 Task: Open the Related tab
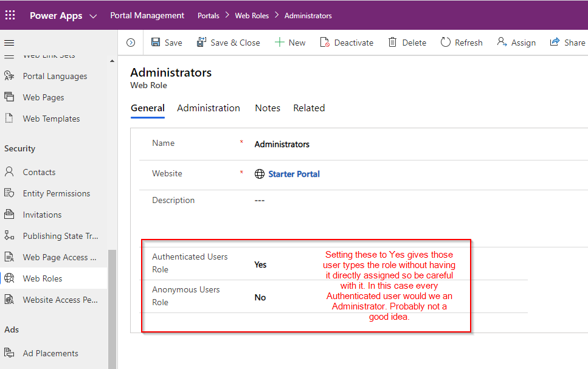pyautogui.click(x=309, y=108)
